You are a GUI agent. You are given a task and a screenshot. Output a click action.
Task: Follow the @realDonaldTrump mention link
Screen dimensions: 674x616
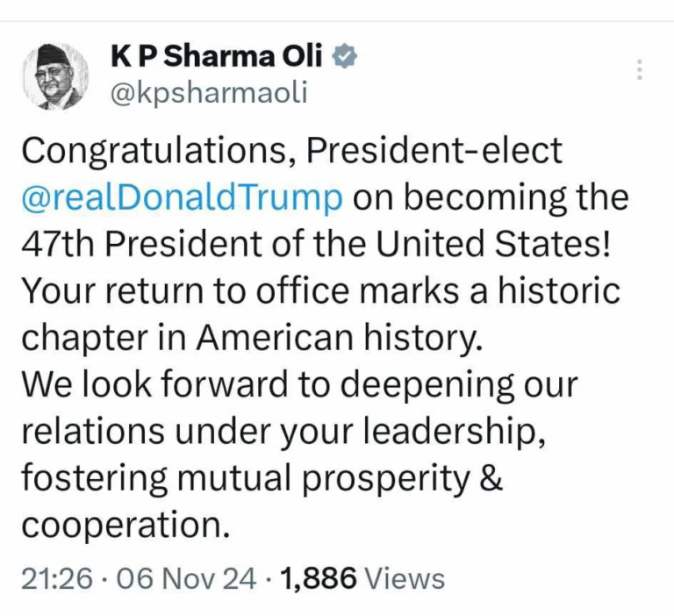[x=183, y=197]
